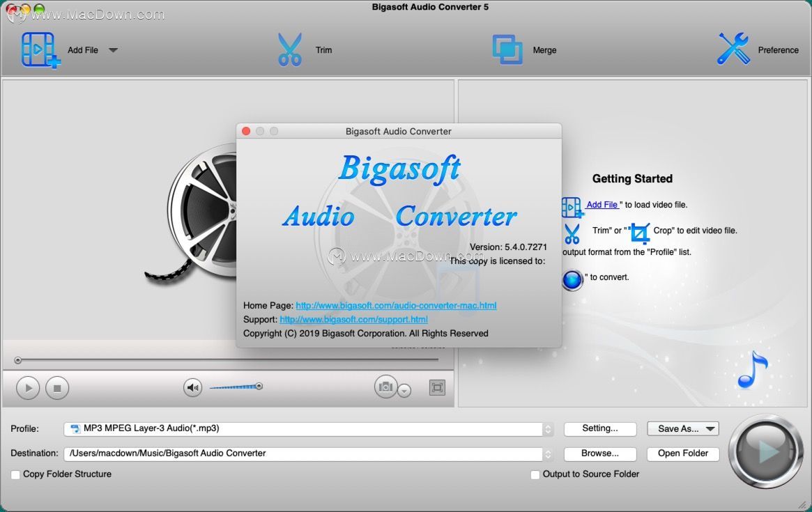Click the scissors icon in Getting Started
812x512 pixels.
coord(572,233)
